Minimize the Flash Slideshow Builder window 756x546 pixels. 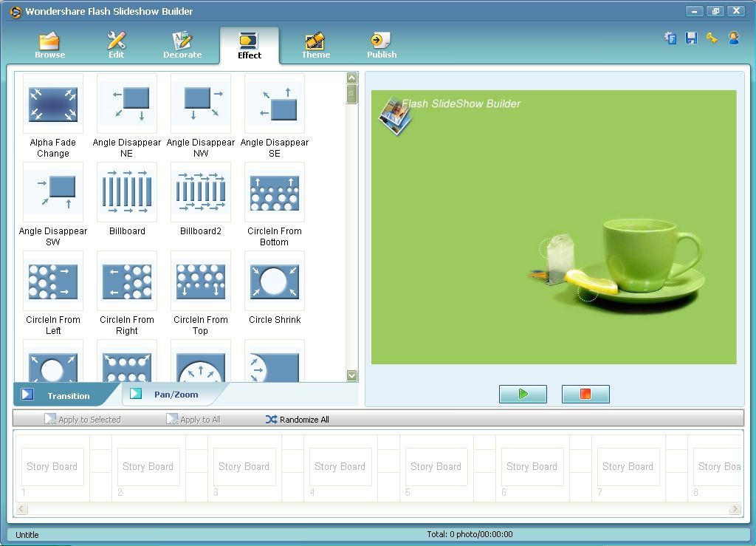[x=694, y=11]
